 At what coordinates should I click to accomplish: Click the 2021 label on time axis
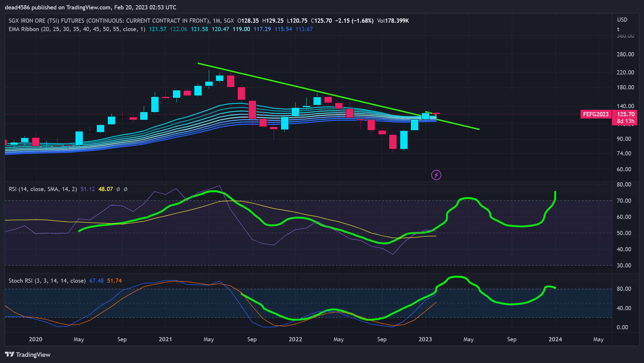(165, 339)
